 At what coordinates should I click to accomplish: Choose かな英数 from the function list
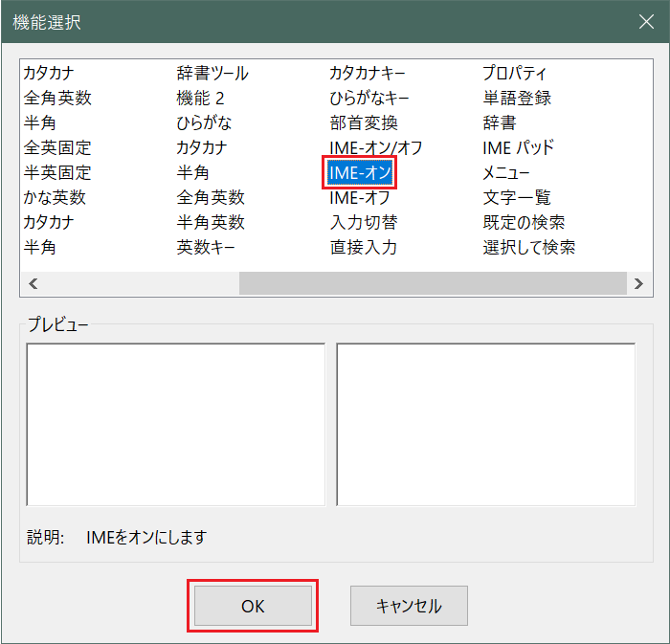[55, 197]
